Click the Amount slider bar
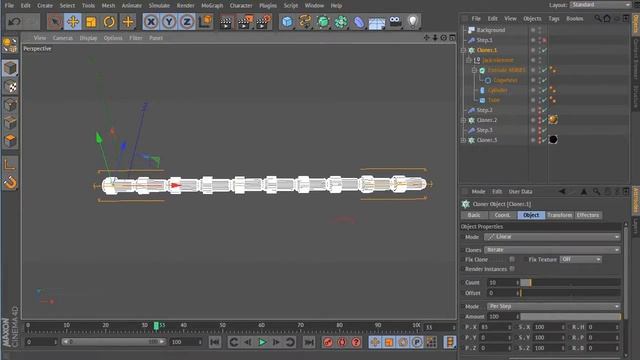Image resolution: width=640 pixels, height=360 pixels. click(x=571, y=316)
